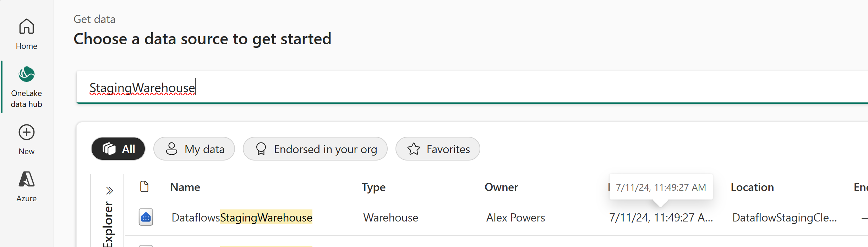Sort results by the Type column
Screen dimensions: 868x247
373,187
